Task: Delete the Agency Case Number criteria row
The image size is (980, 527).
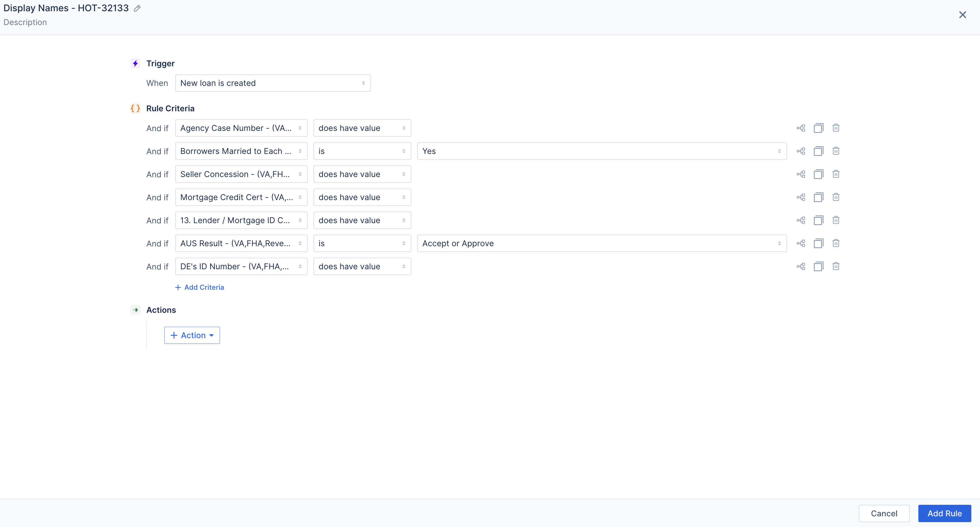Action: (x=836, y=128)
